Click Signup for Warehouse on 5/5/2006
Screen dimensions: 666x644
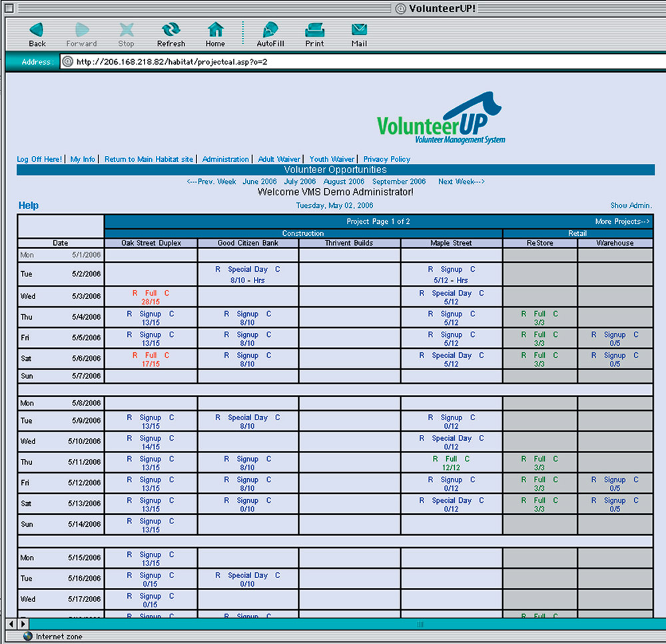pos(615,335)
